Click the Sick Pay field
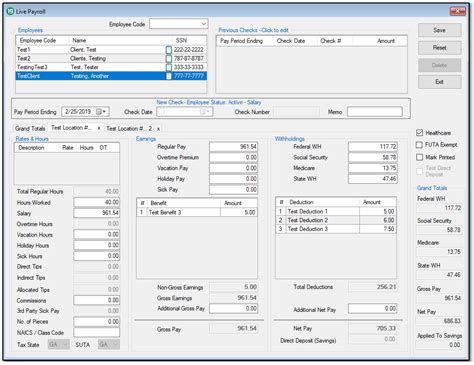Image resolution: width=474 pixels, height=365 pixels. [234, 189]
